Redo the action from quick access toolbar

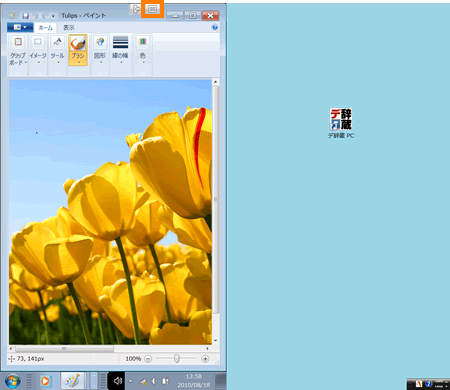tap(45, 16)
